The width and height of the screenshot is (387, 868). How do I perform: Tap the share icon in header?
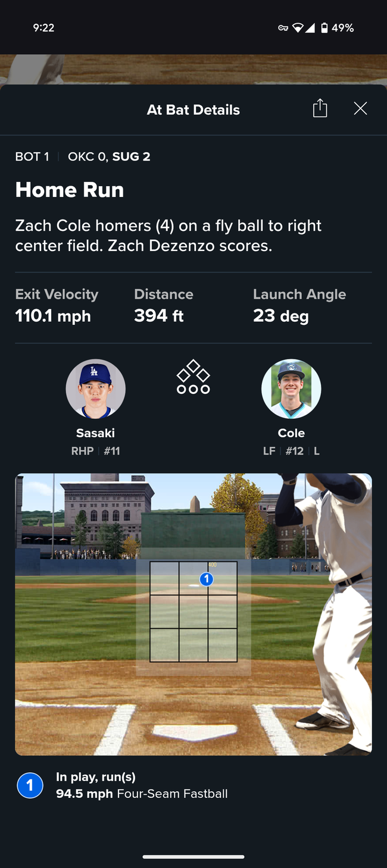[320, 108]
